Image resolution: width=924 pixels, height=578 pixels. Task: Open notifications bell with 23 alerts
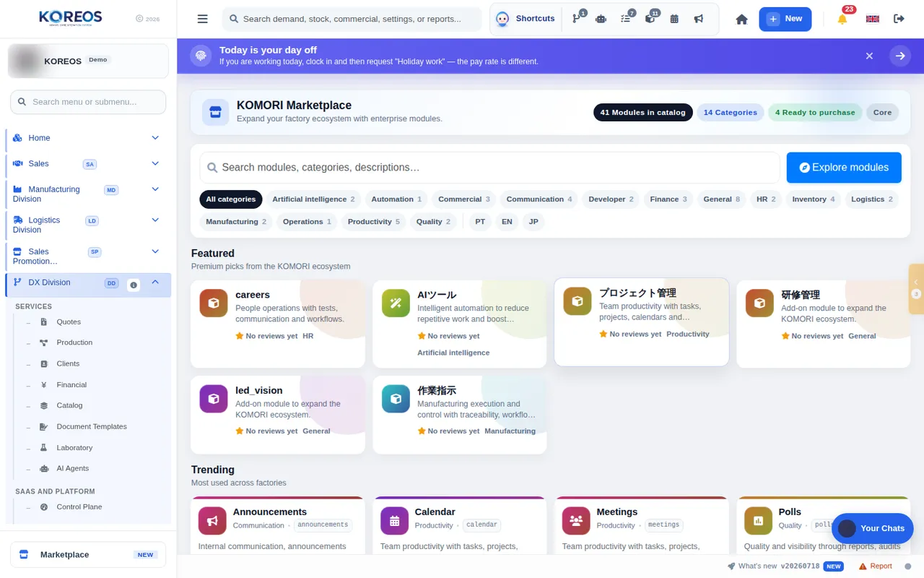(x=842, y=19)
